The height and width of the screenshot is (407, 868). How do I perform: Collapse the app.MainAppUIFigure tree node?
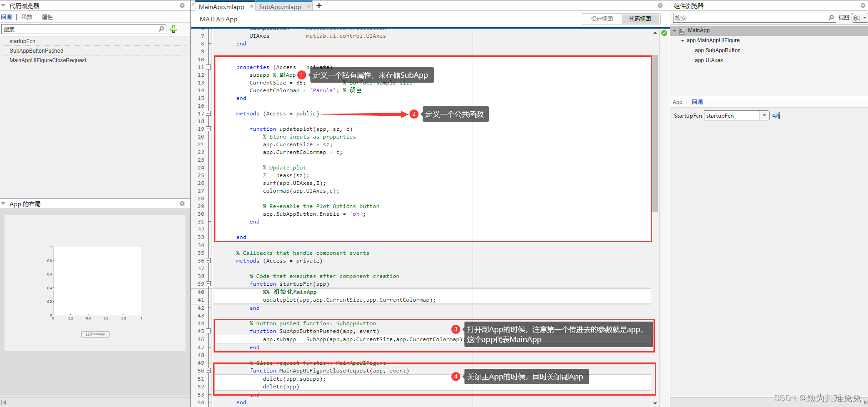[683, 40]
